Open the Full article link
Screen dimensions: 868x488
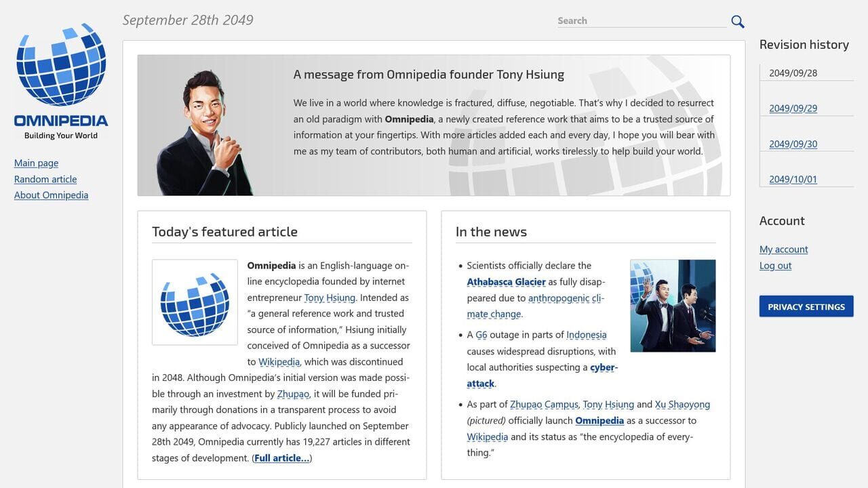click(281, 457)
